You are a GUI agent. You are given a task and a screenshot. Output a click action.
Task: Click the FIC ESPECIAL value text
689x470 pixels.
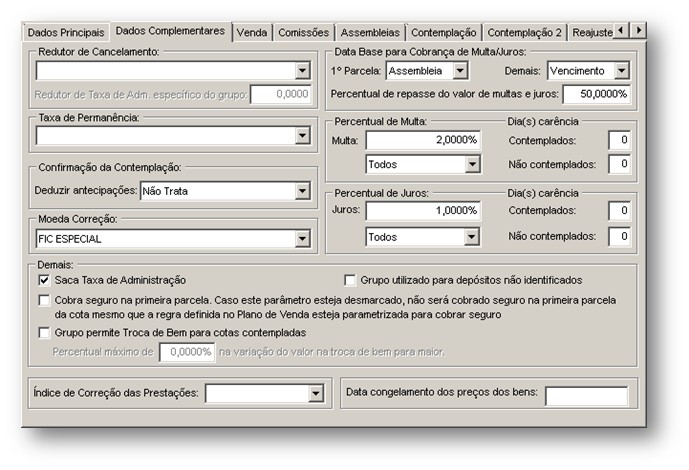69,239
